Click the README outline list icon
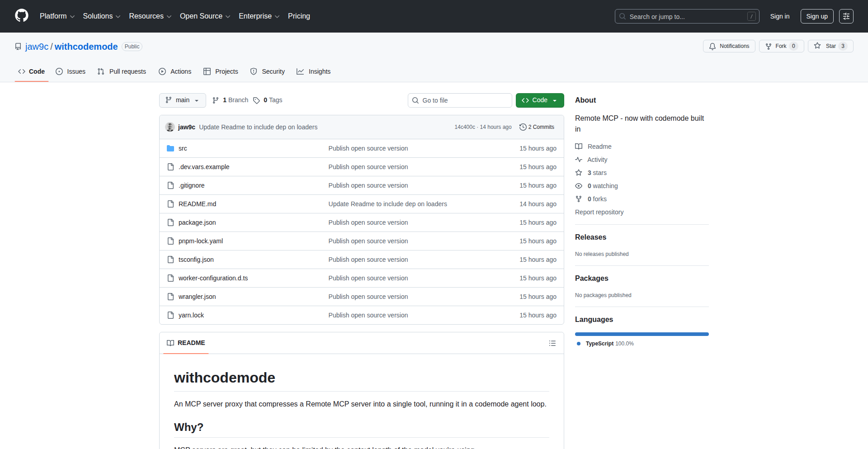 552,343
